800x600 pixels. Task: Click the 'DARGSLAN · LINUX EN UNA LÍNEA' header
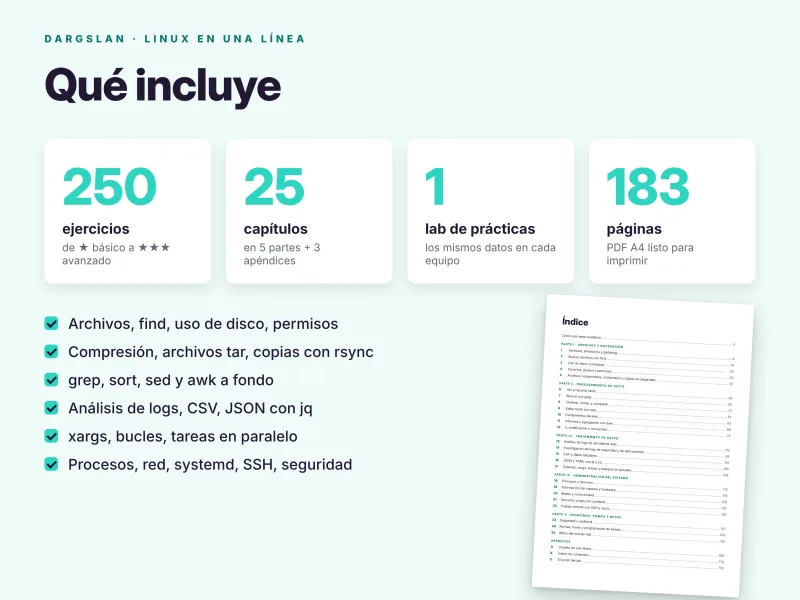coord(174,39)
